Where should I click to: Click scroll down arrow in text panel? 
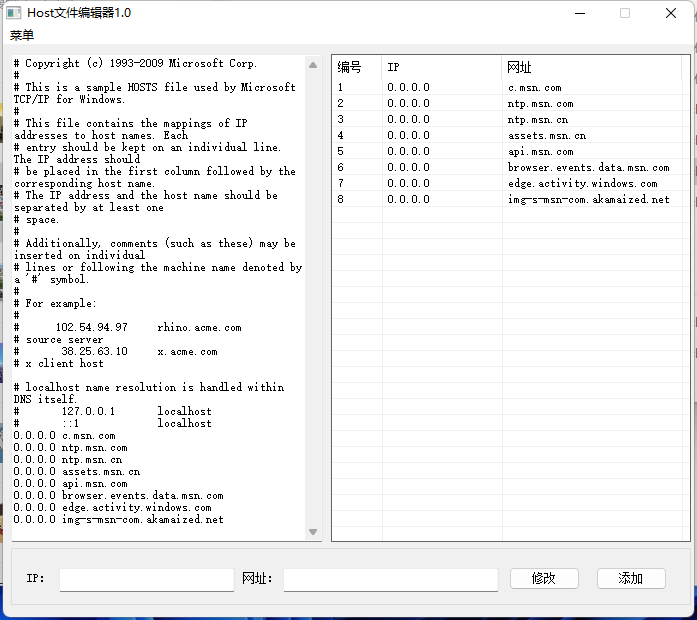[313, 532]
